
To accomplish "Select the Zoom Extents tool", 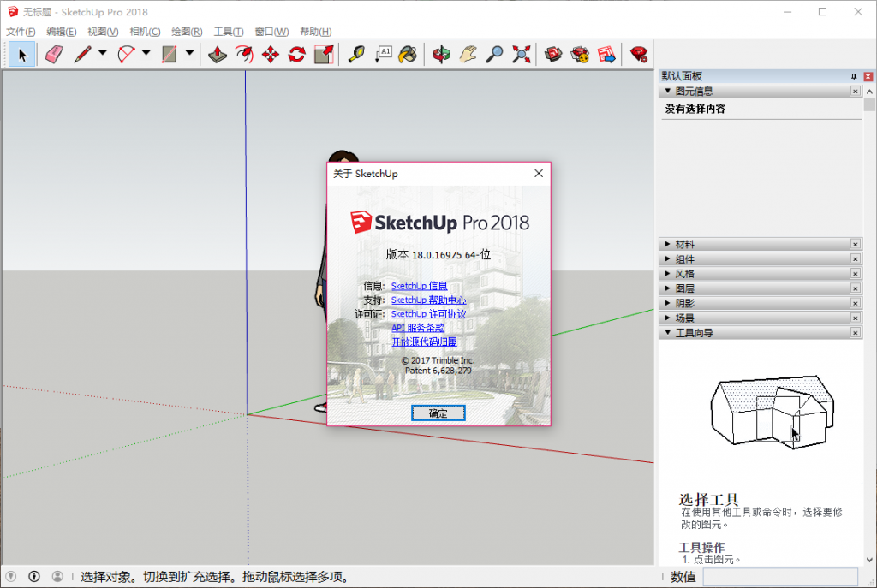I will tap(521, 55).
